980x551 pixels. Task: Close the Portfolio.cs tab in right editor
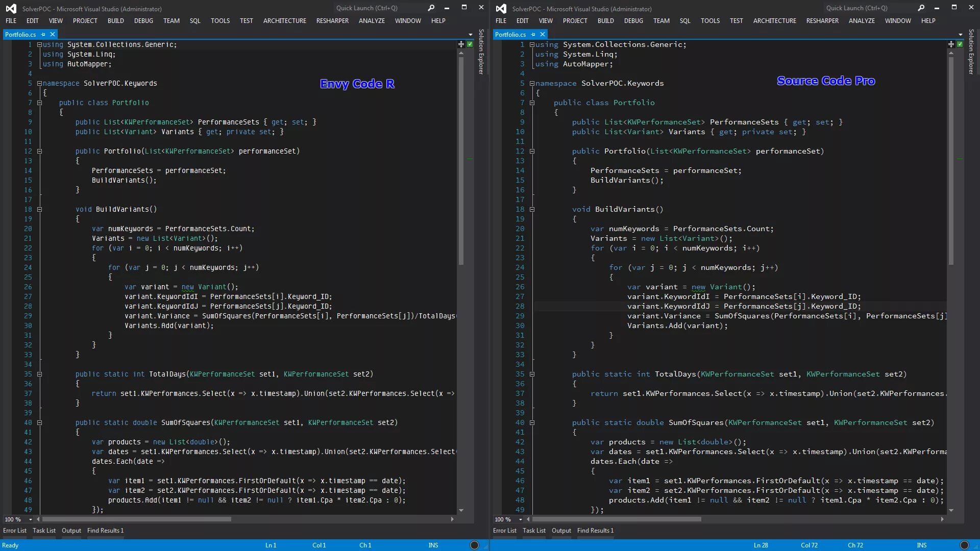click(x=543, y=34)
